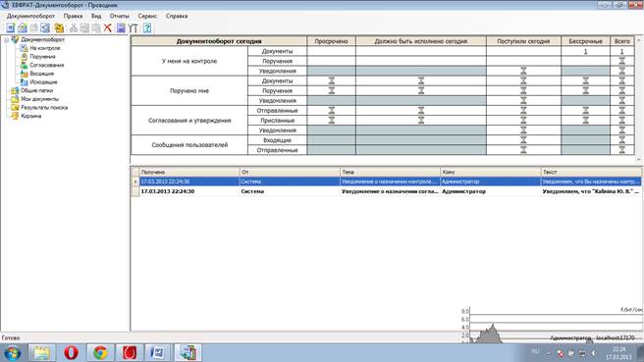644x362 pixels.
Task: Click the red X Delete icon
Action: coord(108,27)
